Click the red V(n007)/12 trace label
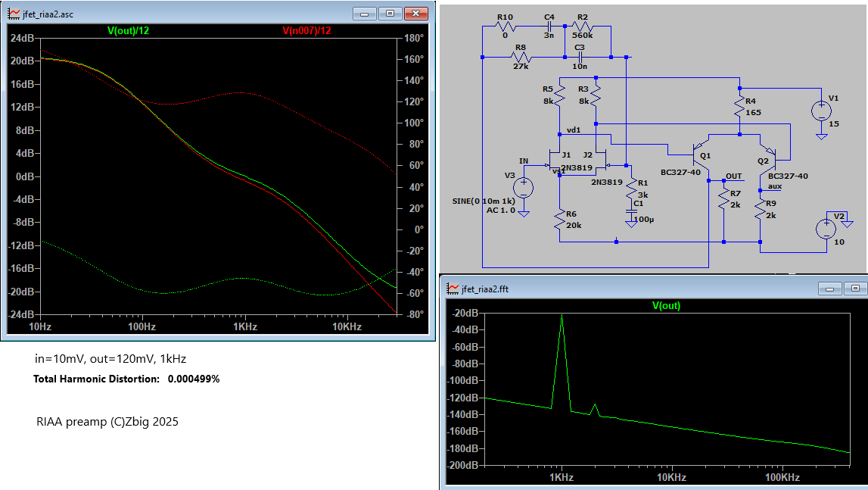This screenshot has height=490, width=868. point(306,30)
